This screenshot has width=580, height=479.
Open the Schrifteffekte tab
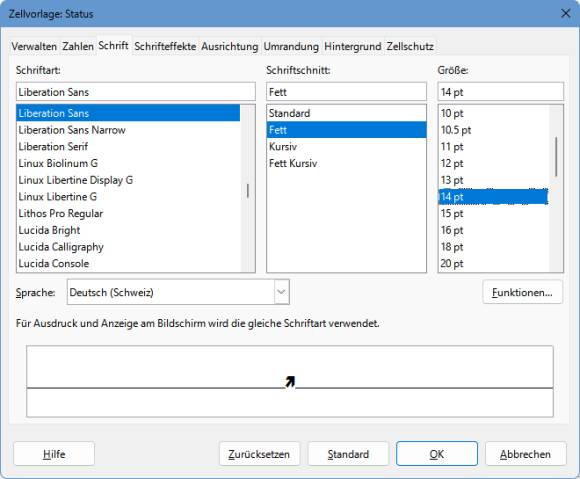pos(165,47)
